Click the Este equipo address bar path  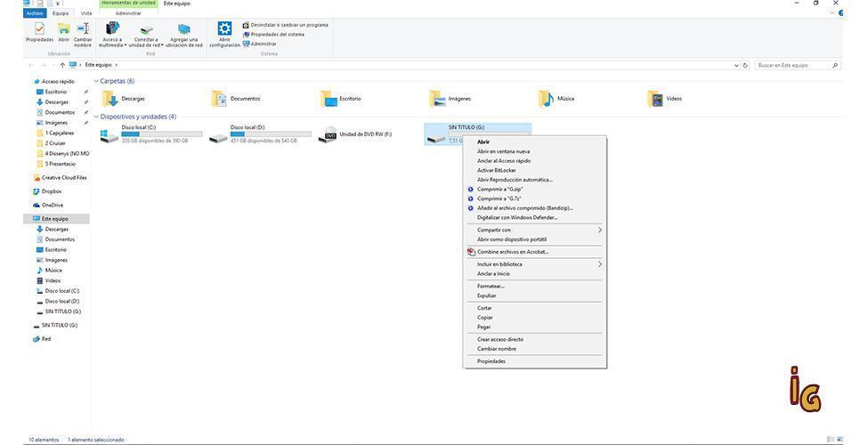pyautogui.click(x=98, y=65)
